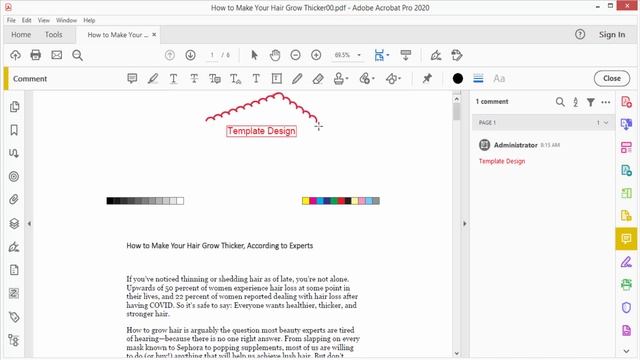Collapse the PAGE 1 comments group
The width and height of the screenshot is (640, 360).
(606, 123)
